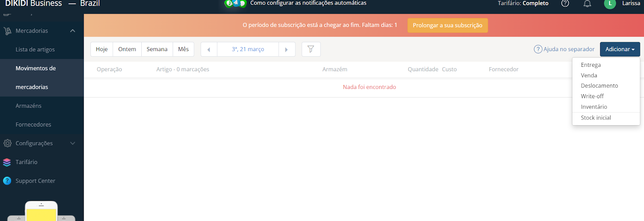The height and width of the screenshot is (221, 644).
Task: Open the notifications bell icon
Action: pos(587,4)
